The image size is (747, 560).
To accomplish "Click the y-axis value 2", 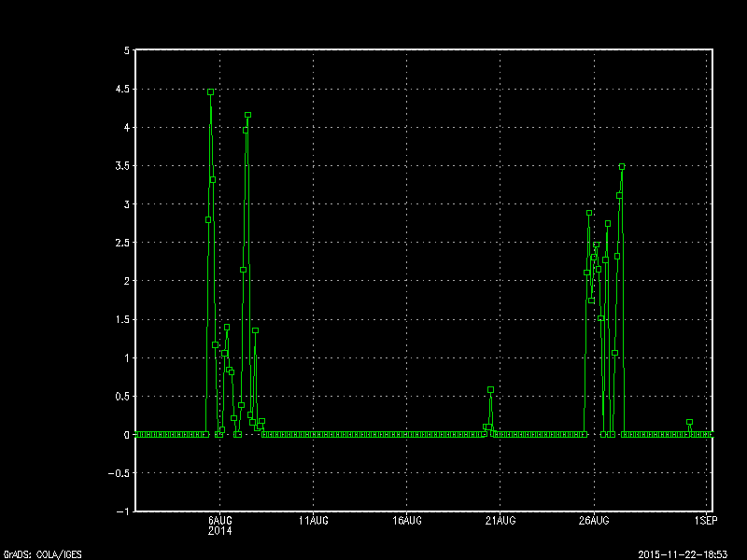I will pos(126,281).
